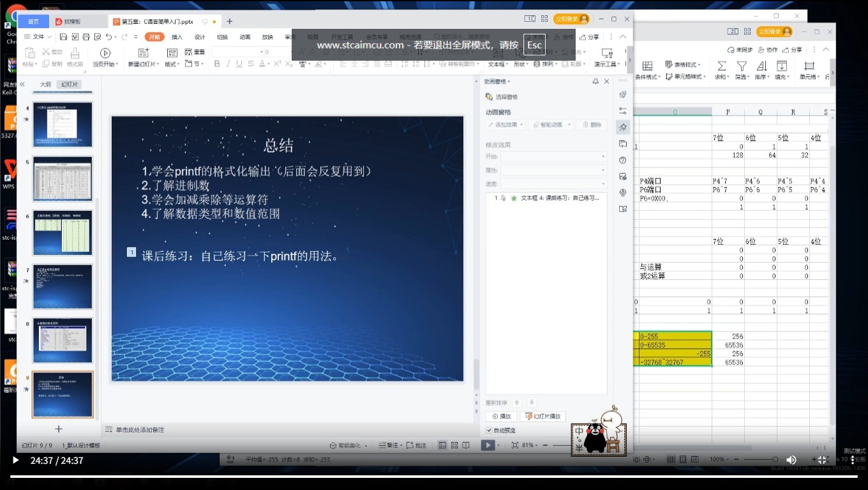This screenshot has width=868, height=490.
Task: Open the 设计 ribbon tab
Action: click(x=200, y=37)
